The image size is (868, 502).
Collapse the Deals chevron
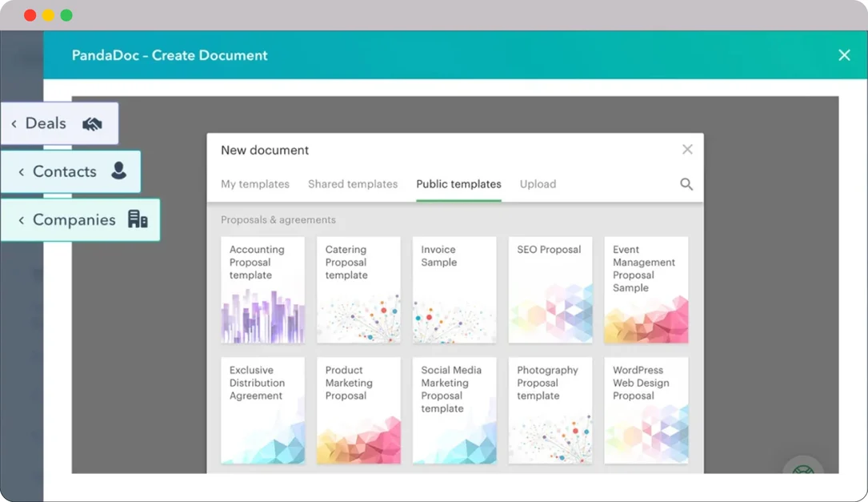[14, 123]
